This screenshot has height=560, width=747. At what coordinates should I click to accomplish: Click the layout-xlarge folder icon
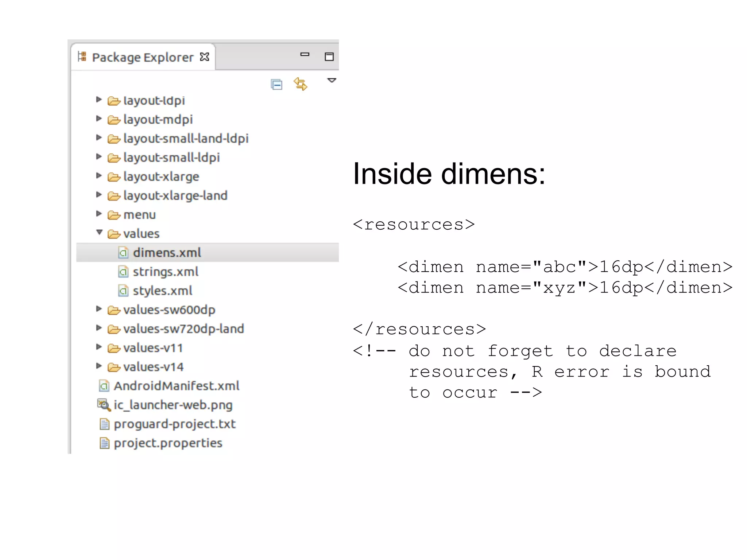point(114,177)
